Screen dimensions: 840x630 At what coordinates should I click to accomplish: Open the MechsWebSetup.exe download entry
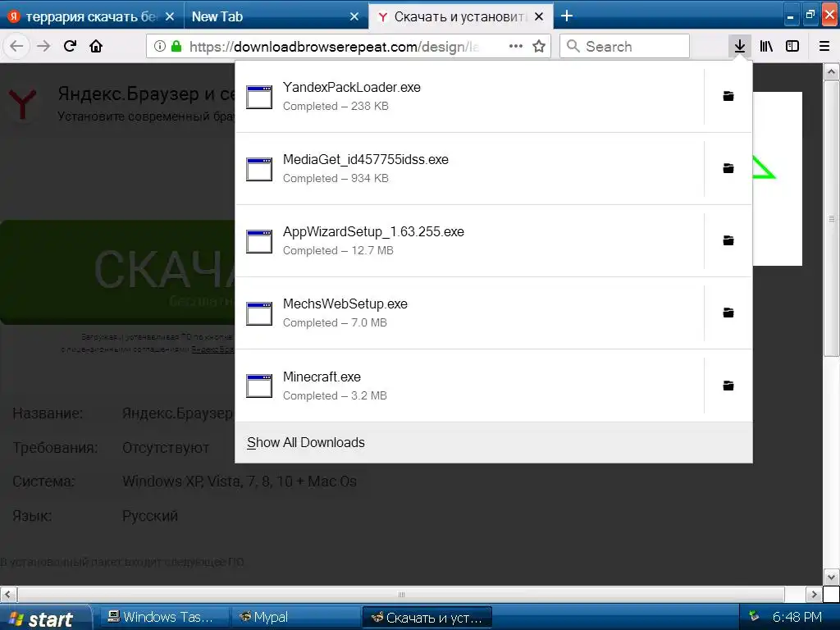(x=469, y=313)
